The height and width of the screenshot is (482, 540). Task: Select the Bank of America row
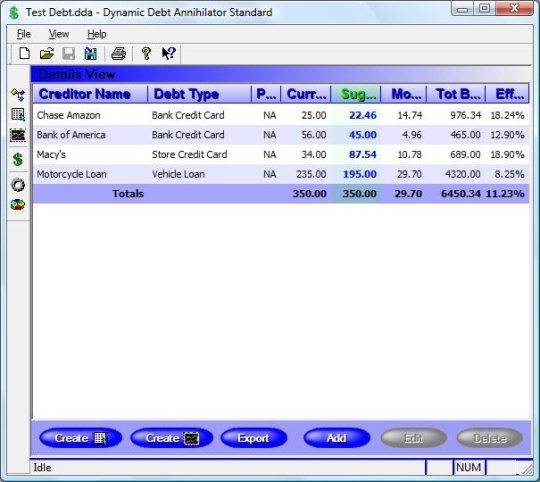(x=281, y=135)
